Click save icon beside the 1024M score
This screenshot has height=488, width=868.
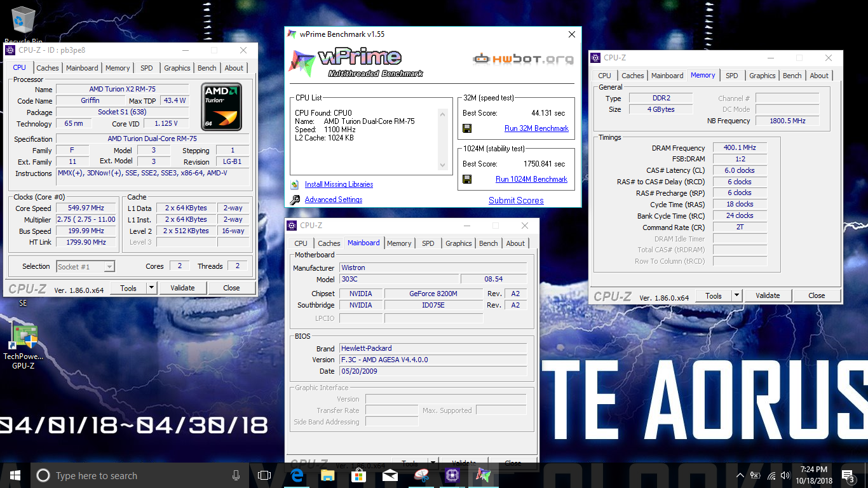click(467, 179)
